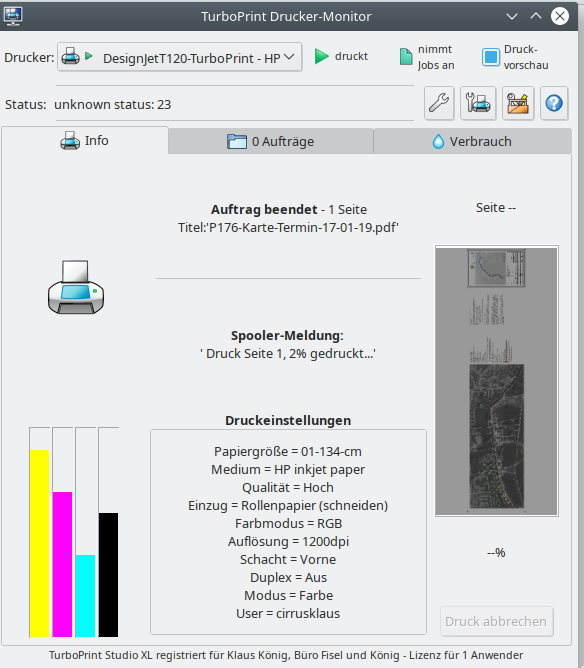Screen dimensions: 584x668
Task: Click the large printer status icon
Action: pos(76,287)
